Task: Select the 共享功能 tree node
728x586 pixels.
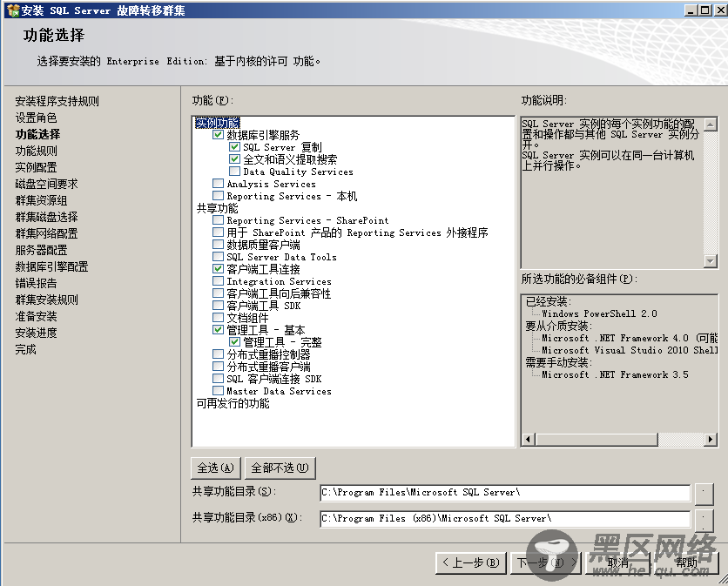Action: (x=218, y=208)
